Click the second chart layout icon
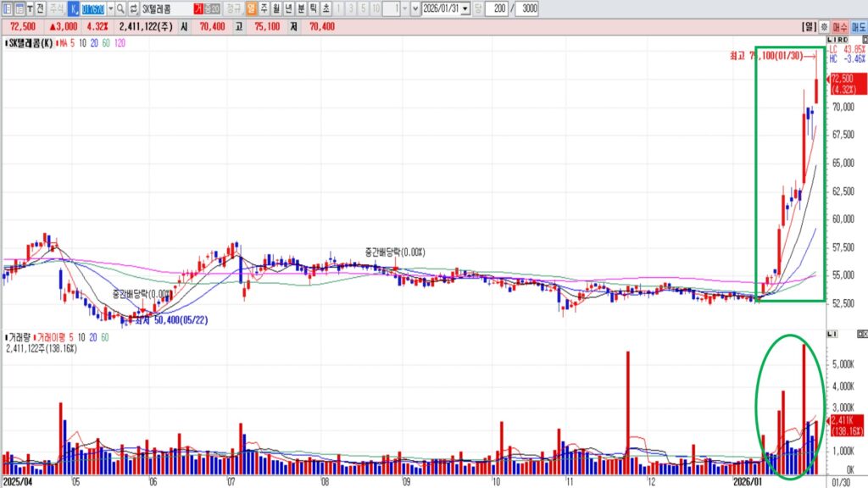 click(19, 8)
